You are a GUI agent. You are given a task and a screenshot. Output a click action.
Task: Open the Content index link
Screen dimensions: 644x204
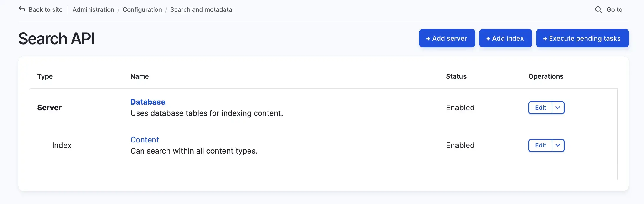[x=145, y=140]
